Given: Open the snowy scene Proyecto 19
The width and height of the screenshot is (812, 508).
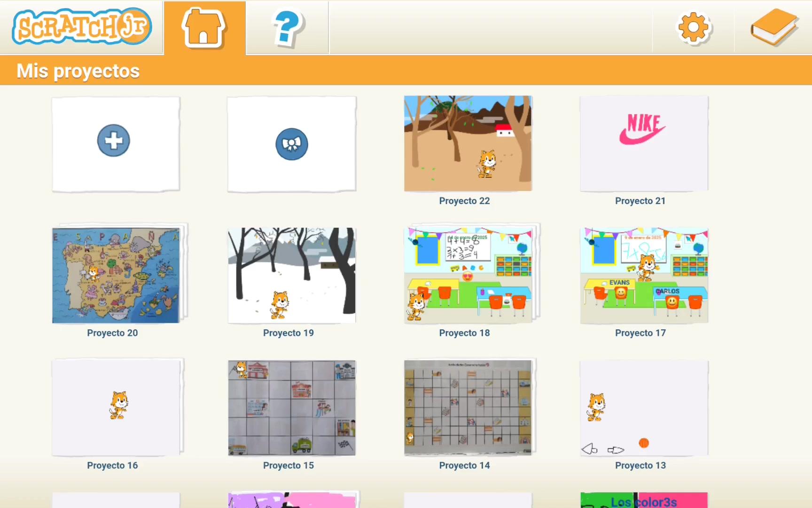Looking at the screenshot, I should point(292,276).
